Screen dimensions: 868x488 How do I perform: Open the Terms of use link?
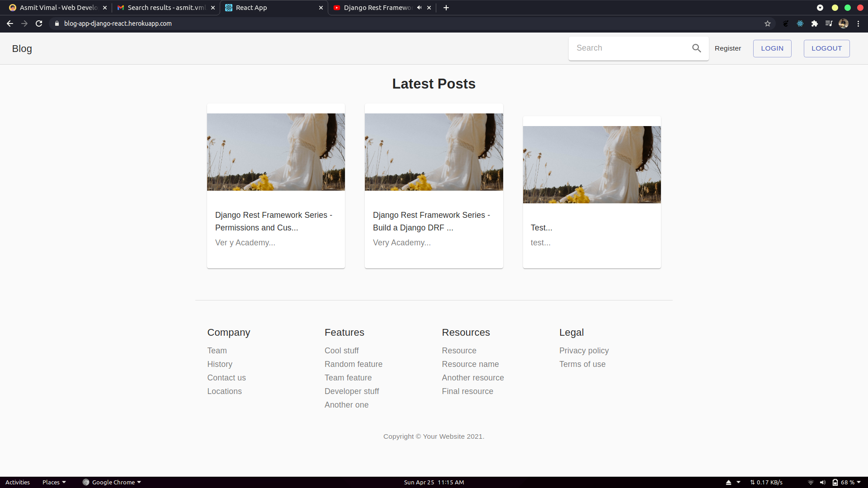tap(582, 364)
